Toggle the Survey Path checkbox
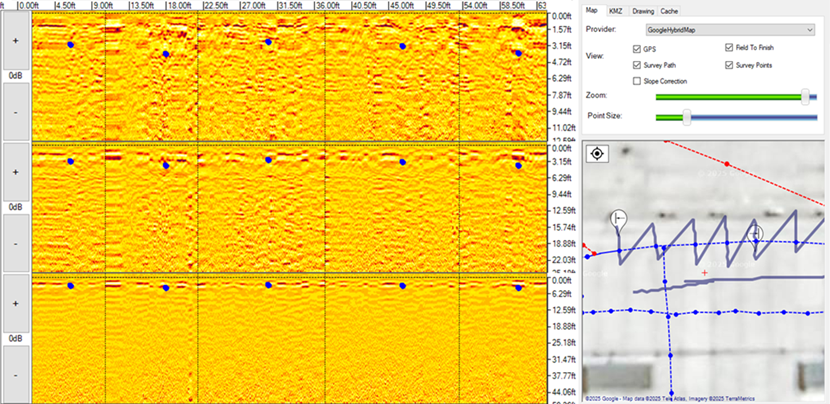This screenshot has width=830, height=404. pyautogui.click(x=637, y=66)
